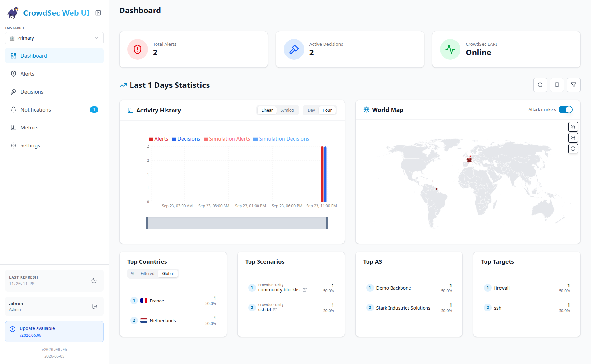This screenshot has width=591, height=364.
Task: Click the bookmark icon button
Action: point(557,85)
